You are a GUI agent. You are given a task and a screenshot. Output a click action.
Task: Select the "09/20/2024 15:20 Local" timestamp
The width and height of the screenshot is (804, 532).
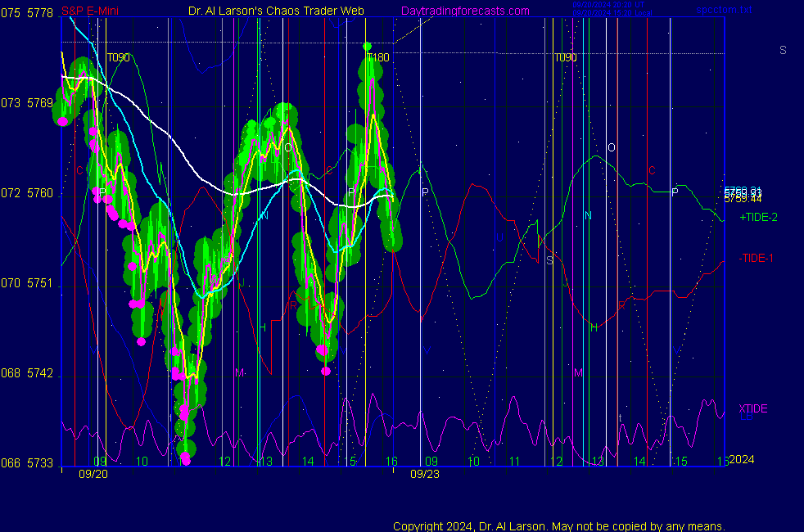[x=612, y=13]
